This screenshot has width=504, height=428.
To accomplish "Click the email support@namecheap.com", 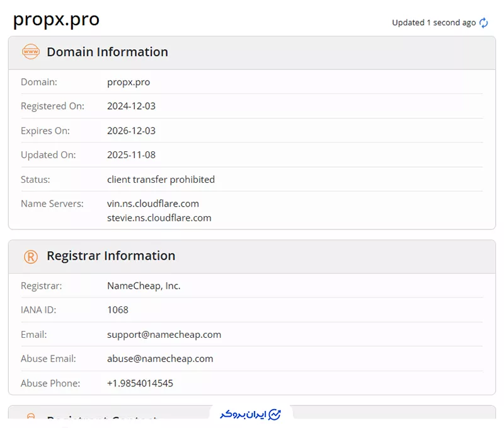I will tap(164, 335).
